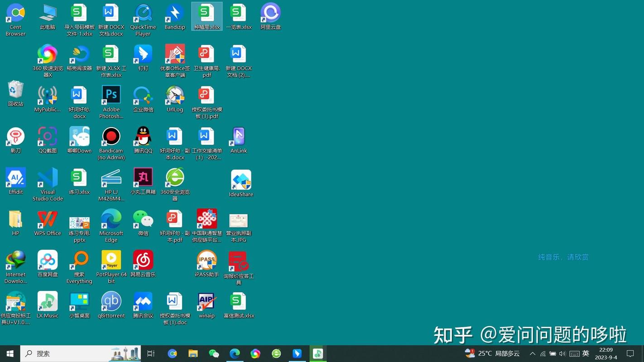Viewport: 644px width, 362px height.
Task: Open 腾讯会议 desktop shortcut
Action: (x=143, y=301)
